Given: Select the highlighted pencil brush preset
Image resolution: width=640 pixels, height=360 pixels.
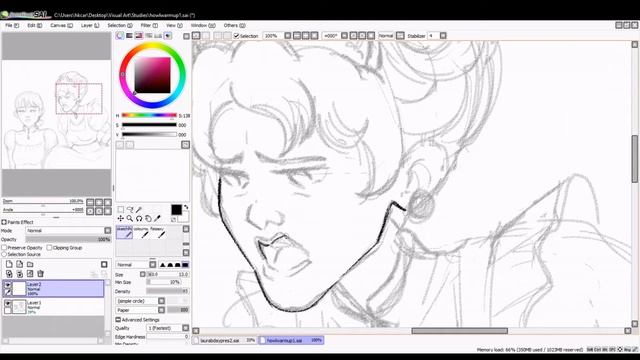Looking at the screenshot, I should tap(124, 232).
